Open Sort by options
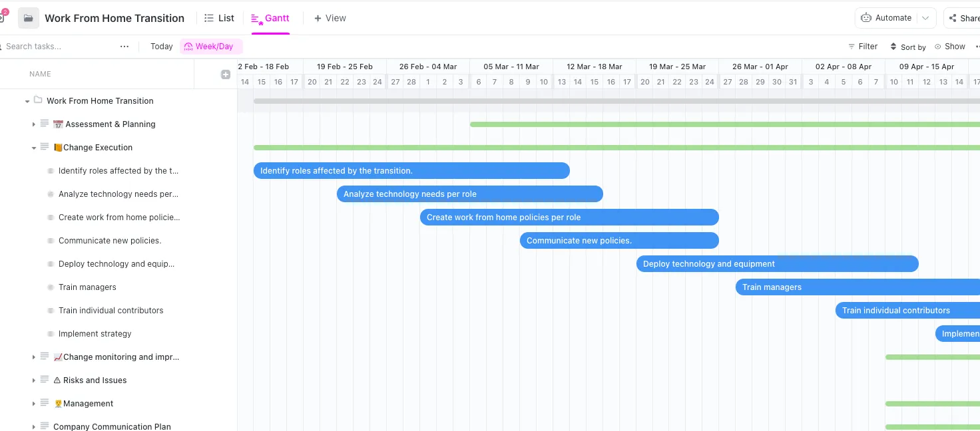Viewport: 980px width, 431px height. 907,47
